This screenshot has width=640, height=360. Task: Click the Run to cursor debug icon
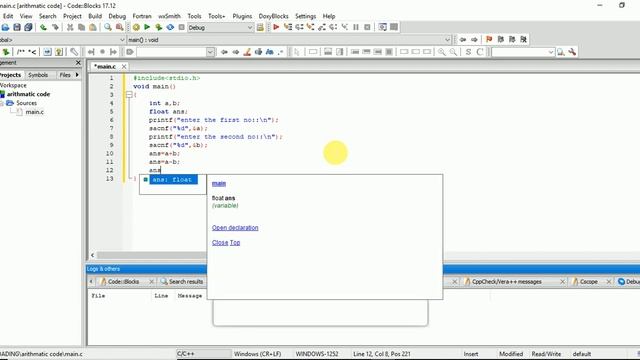tap(288, 27)
